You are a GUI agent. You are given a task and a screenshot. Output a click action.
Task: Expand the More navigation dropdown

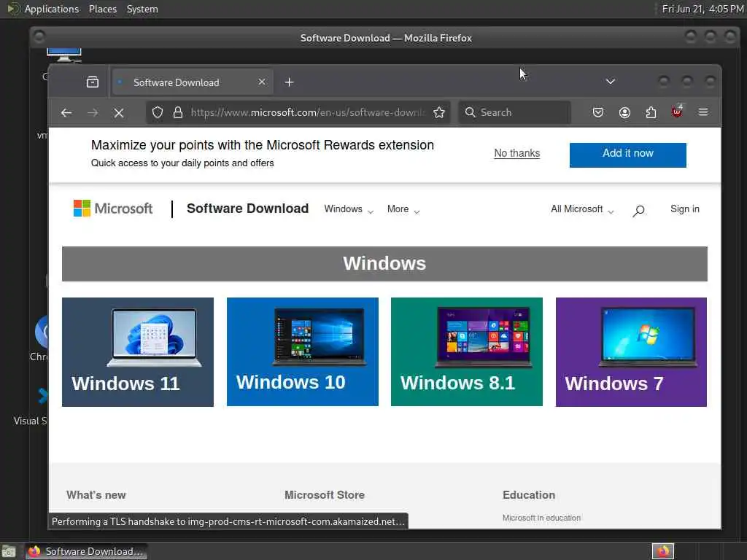point(403,209)
